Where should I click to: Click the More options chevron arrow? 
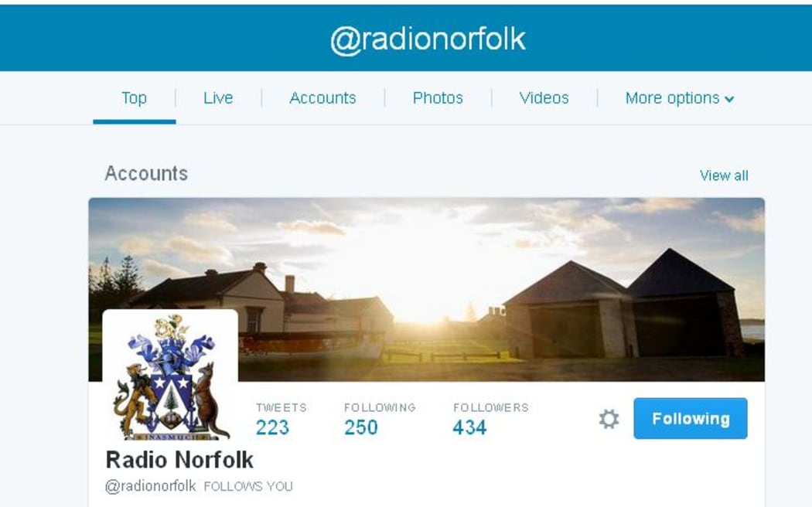[729, 100]
